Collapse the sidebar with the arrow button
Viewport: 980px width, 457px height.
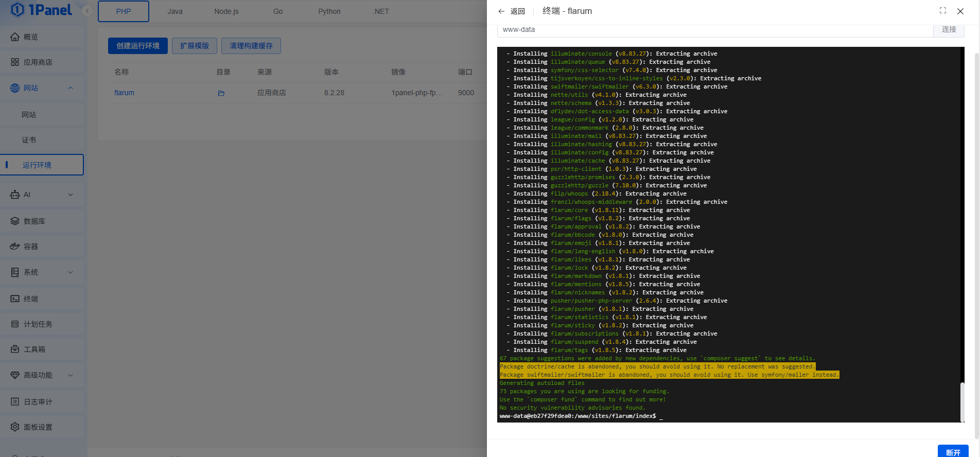(87, 11)
